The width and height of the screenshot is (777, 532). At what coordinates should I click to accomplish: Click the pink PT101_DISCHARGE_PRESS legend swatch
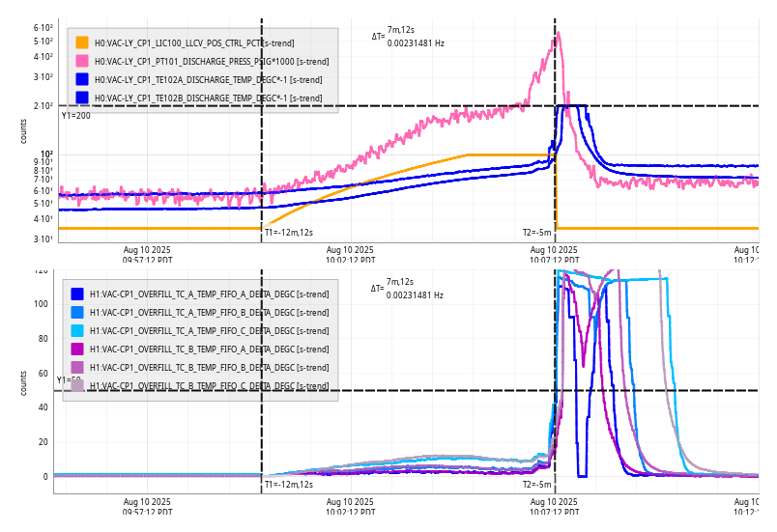coord(82,61)
